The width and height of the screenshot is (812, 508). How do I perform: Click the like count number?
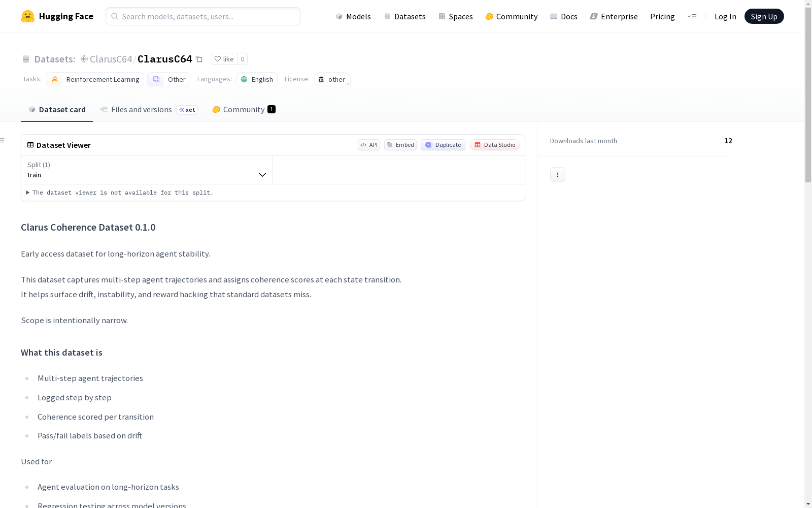pos(243,59)
